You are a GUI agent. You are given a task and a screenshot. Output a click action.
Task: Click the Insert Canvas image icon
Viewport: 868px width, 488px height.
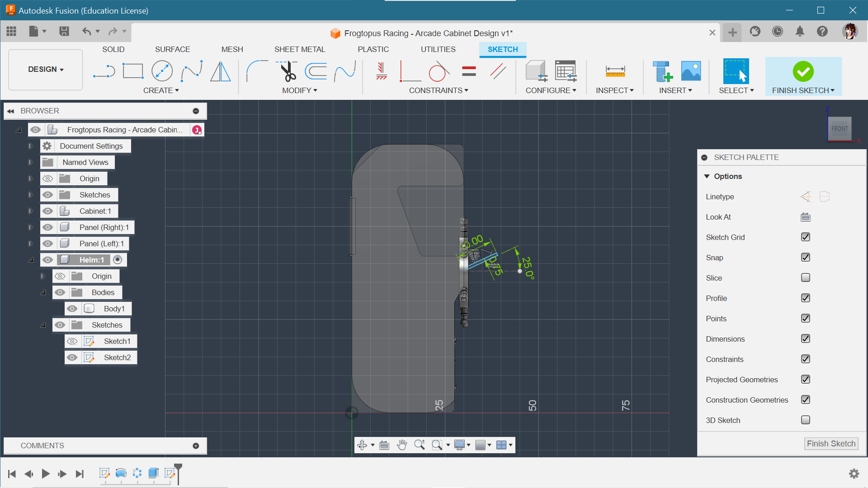691,71
